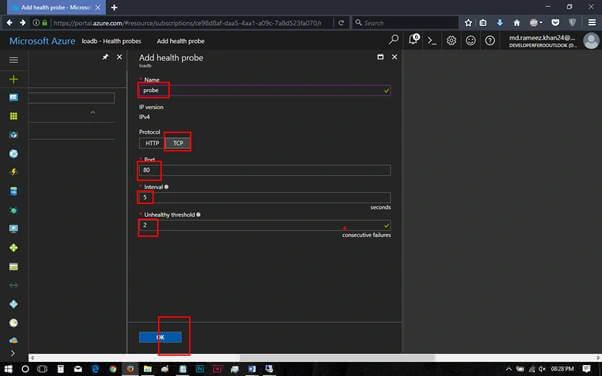Go forward with browser forward arrow

pos(23,23)
